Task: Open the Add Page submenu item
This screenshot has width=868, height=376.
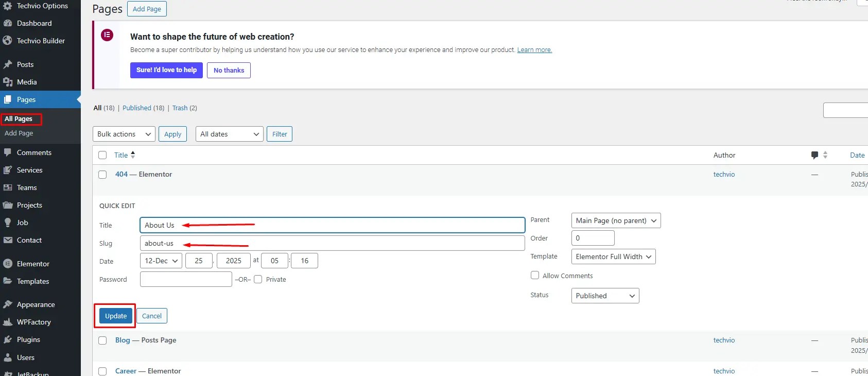Action: pos(19,133)
